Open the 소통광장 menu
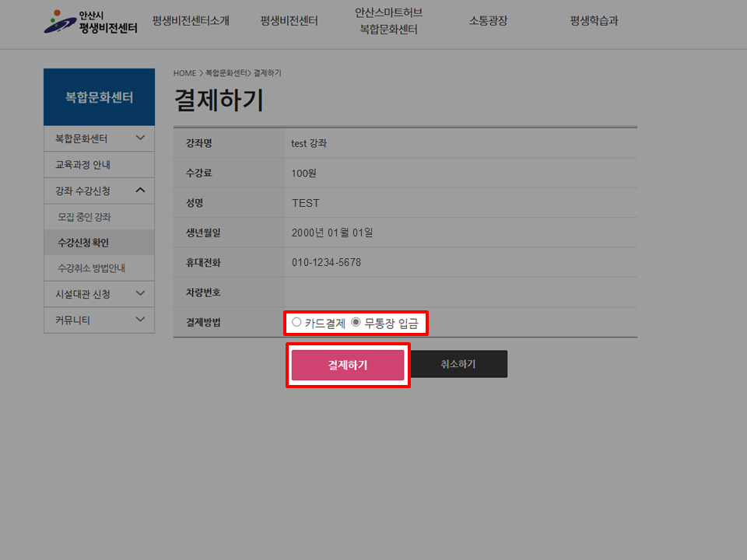This screenshot has width=747, height=560. 488,20
